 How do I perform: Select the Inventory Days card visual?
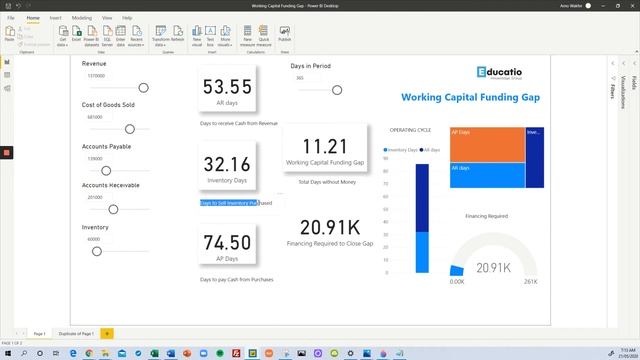pyautogui.click(x=227, y=166)
